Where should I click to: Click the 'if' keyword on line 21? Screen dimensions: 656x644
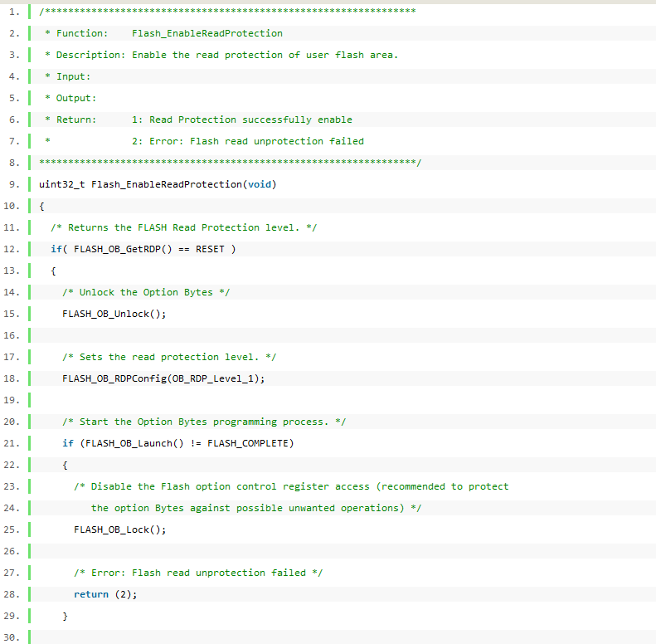pos(68,443)
